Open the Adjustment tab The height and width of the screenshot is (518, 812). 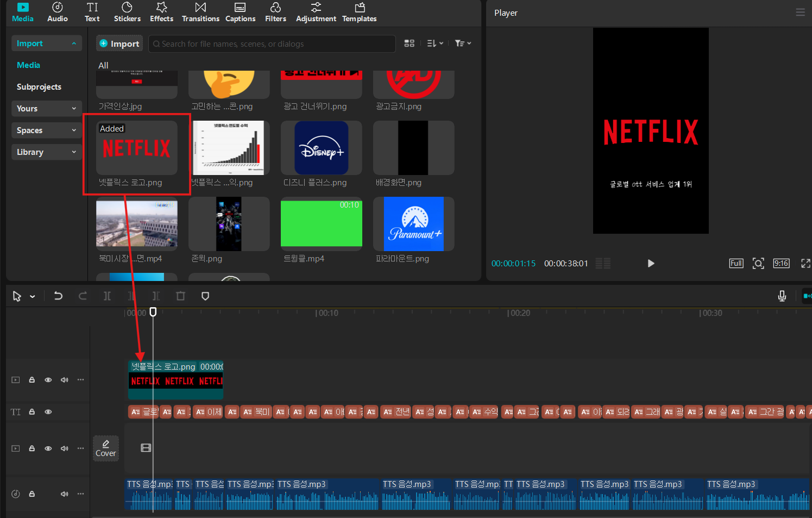316,13
